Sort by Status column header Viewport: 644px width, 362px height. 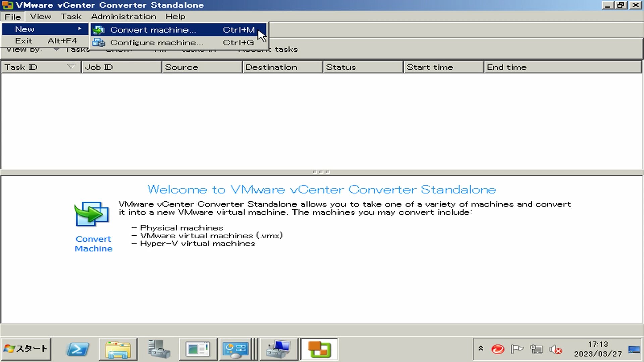pyautogui.click(x=363, y=67)
